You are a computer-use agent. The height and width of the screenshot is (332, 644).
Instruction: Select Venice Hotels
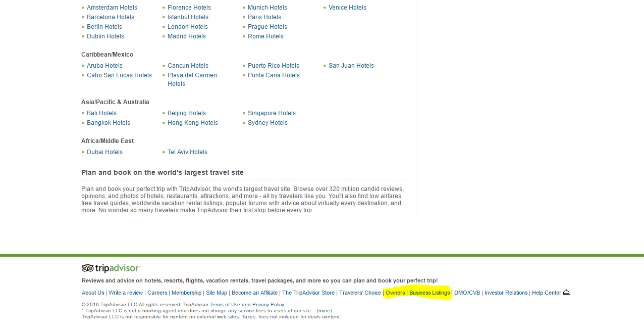(347, 8)
